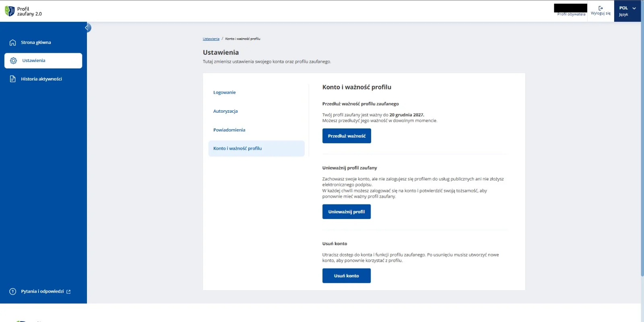The height and width of the screenshot is (322, 644).
Task: Click the Usuń konto subheading text
Action: tap(334, 244)
